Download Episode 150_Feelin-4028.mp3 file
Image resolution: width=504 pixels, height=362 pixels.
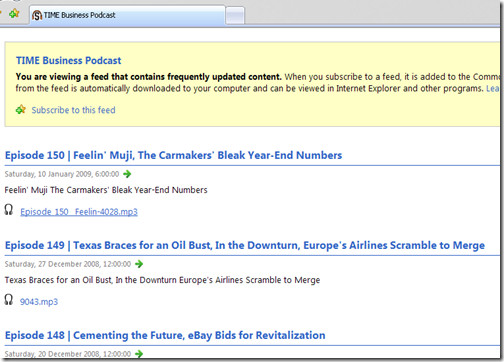point(79,212)
